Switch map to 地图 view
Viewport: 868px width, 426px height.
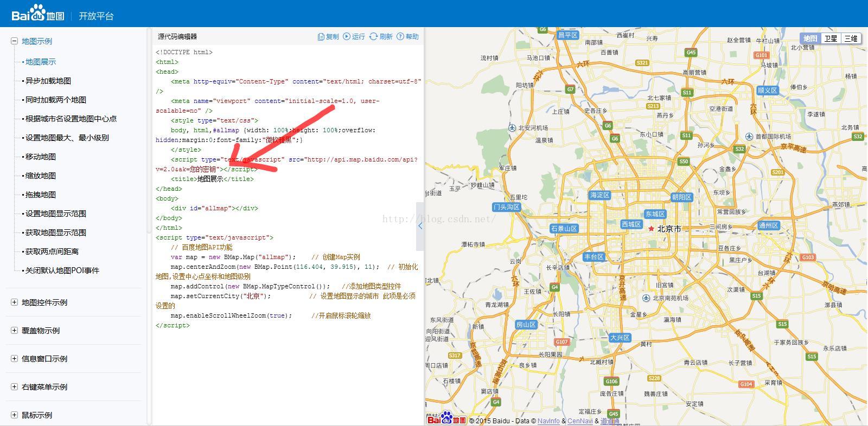(x=810, y=38)
